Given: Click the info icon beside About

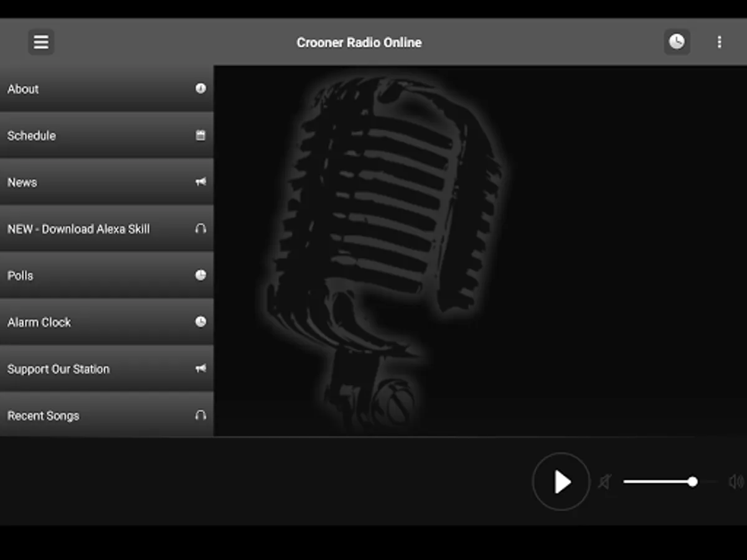Looking at the screenshot, I should (x=200, y=88).
